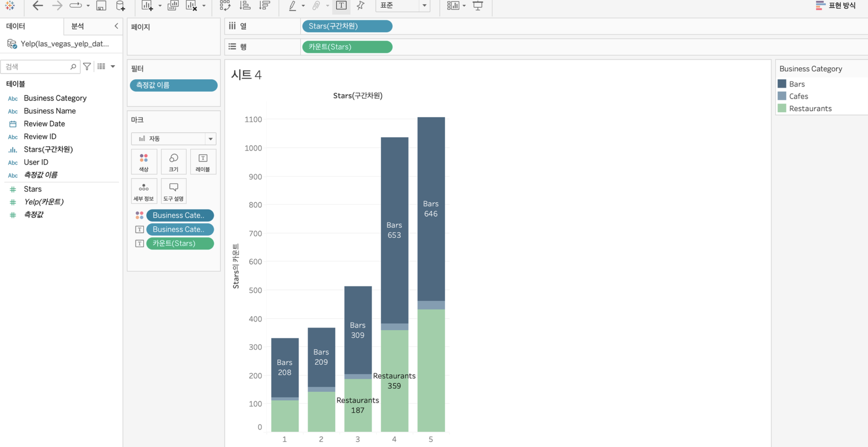Toggle the Show mark labels toolbar button
868x447 pixels.
click(341, 5)
